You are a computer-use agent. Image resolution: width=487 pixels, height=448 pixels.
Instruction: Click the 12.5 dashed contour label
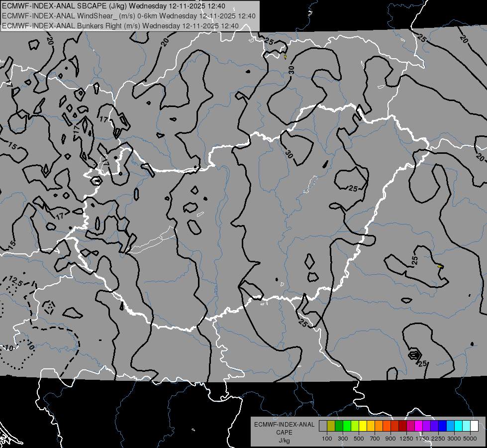(15, 281)
